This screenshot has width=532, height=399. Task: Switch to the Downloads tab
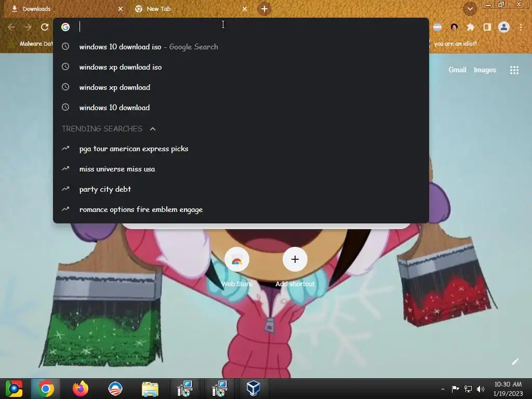[66, 9]
